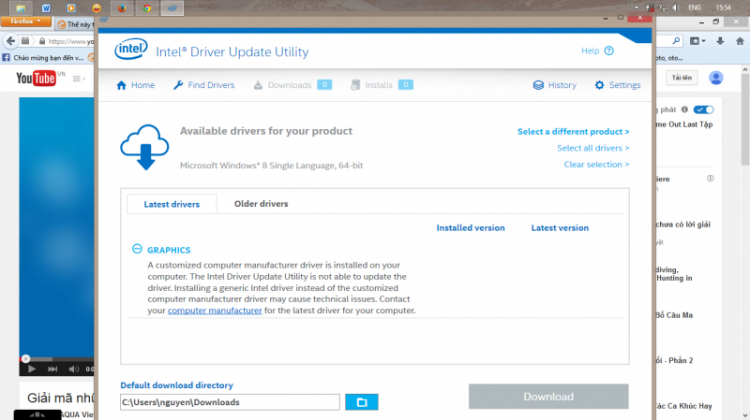Click the Intel logo
Screen dimensions: 750x420
(x=131, y=49)
